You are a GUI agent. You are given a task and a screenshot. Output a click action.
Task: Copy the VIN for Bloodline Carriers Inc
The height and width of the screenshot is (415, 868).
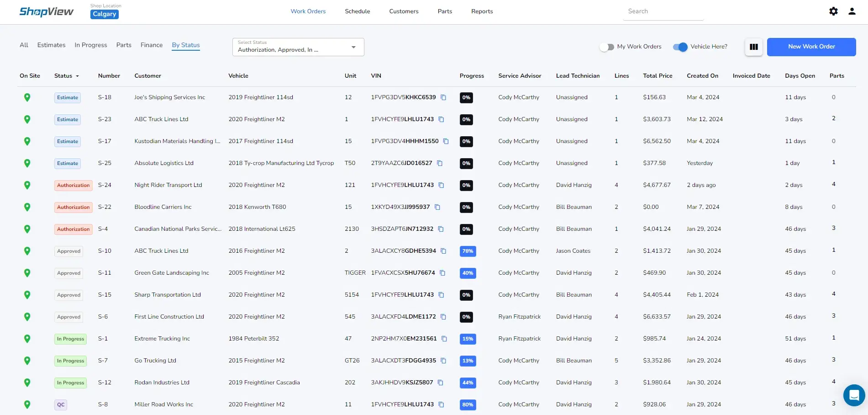pyautogui.click(x=437, y=207)
